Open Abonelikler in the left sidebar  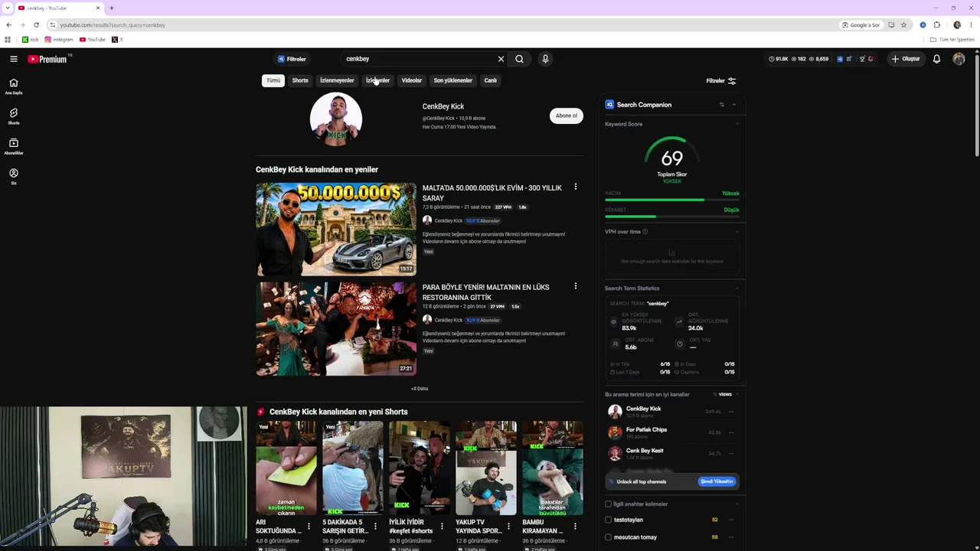tap(14, 146)
